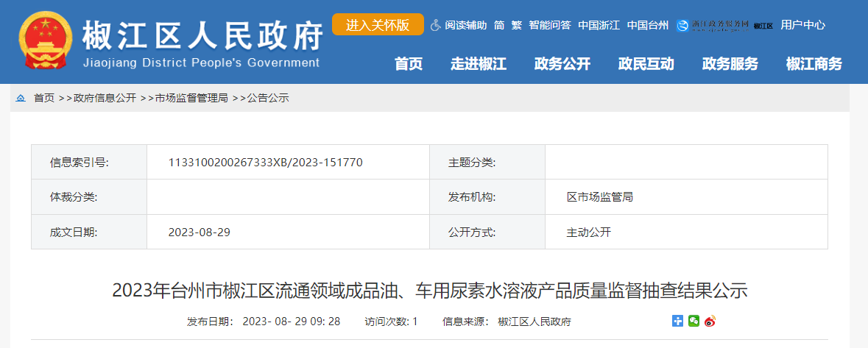Screen dimensions: 868x348
Task: Open 政务公开 navigation item
Action: 562,64
